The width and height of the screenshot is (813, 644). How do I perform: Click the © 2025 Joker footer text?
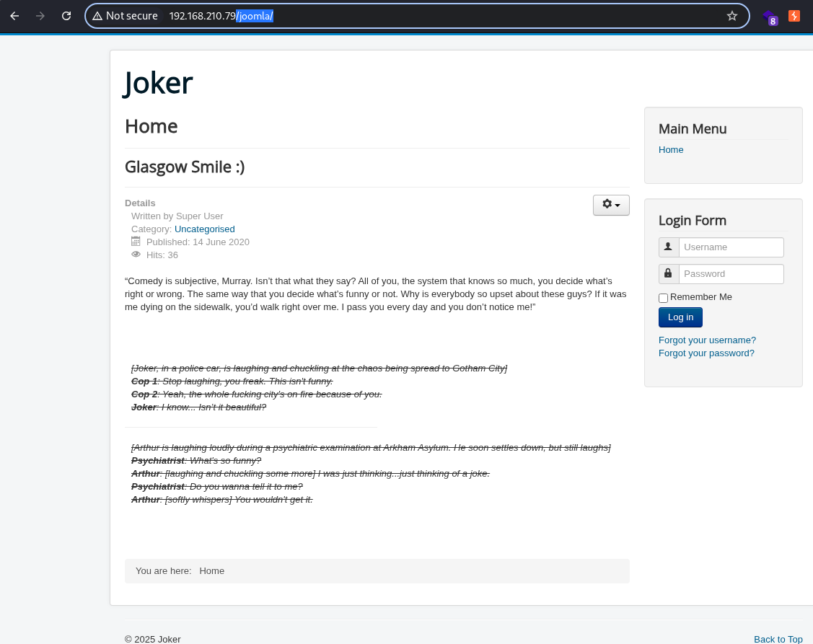point(152,640)
